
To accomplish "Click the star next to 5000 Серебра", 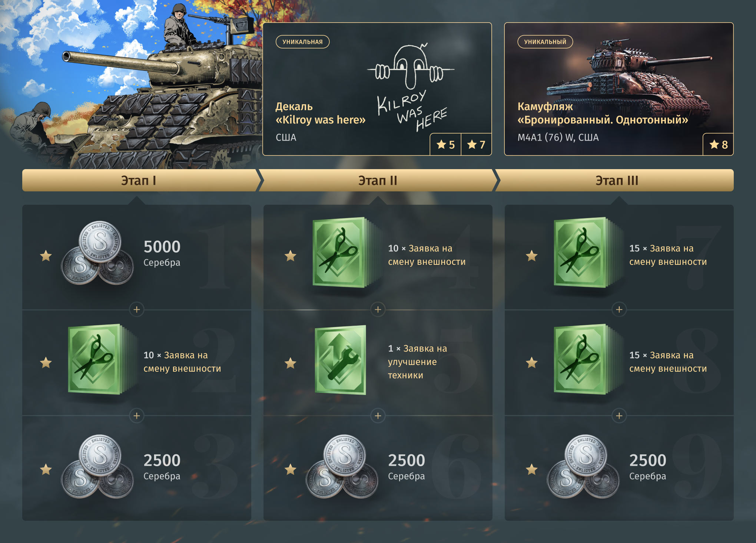I will pyautogui.click(x=46, y=256).
